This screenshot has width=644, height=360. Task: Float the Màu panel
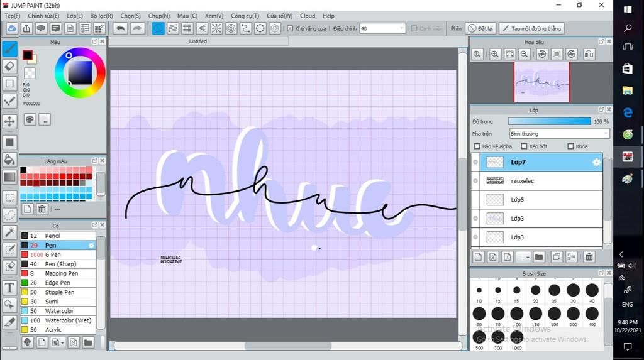click(94, 41)
